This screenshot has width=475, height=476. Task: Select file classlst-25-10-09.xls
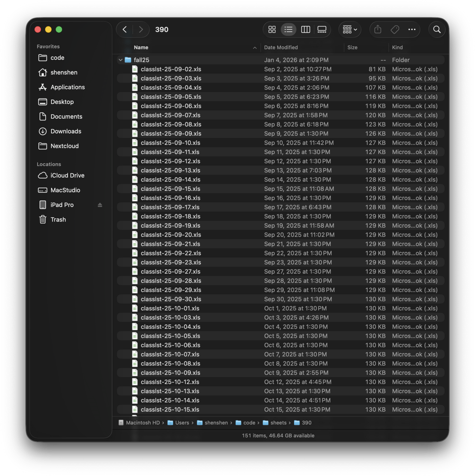(281, 373)
